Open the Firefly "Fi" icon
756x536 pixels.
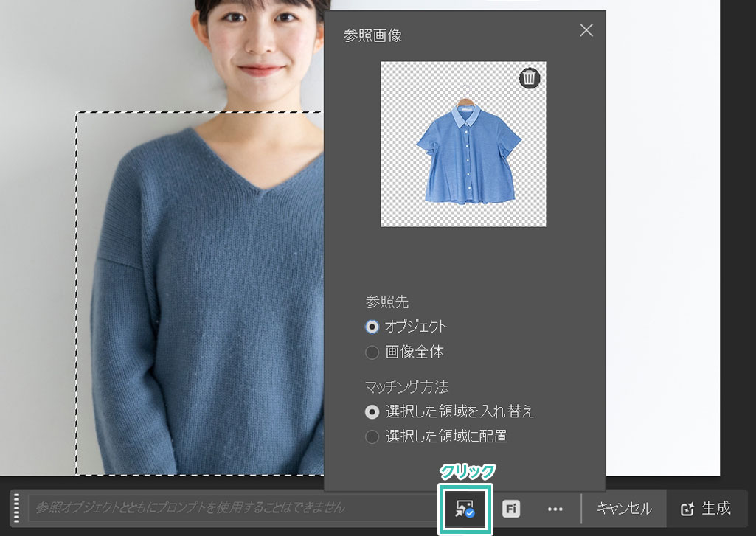(511, 509)
